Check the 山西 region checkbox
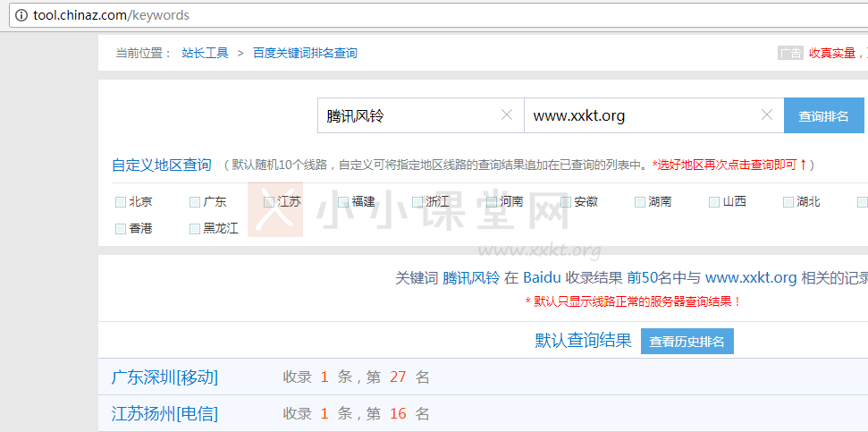 [x=714, y=202]
